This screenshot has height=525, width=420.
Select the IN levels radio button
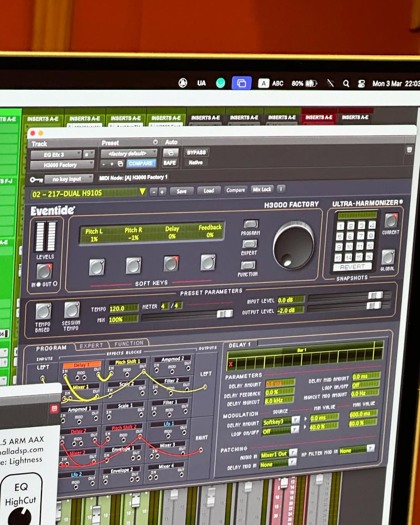38,285
